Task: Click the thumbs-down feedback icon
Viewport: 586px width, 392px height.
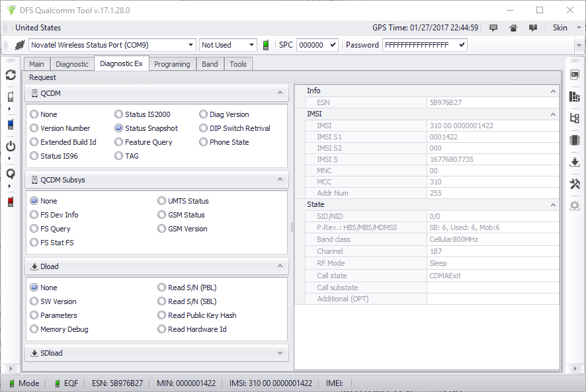Action: tap(533, 28)
